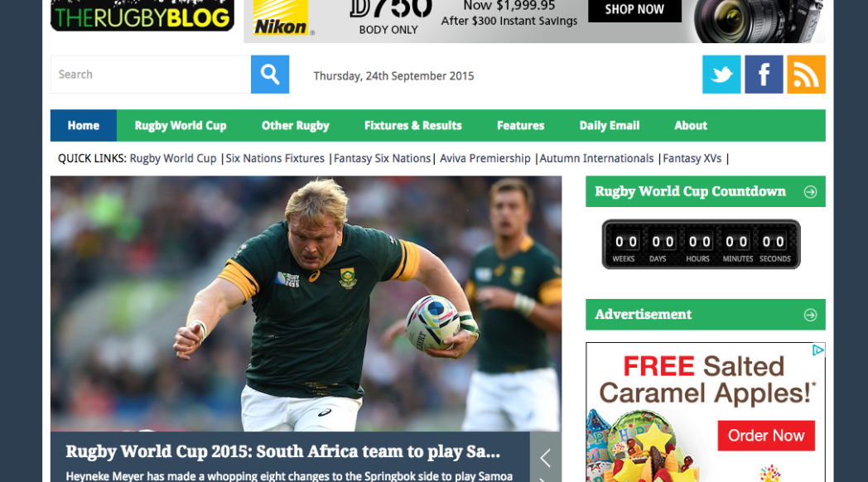Image resolution: width=868 pixels, height=482 pixels.
Task: Click the Aviva Premiership quick link
Action: 485,158
